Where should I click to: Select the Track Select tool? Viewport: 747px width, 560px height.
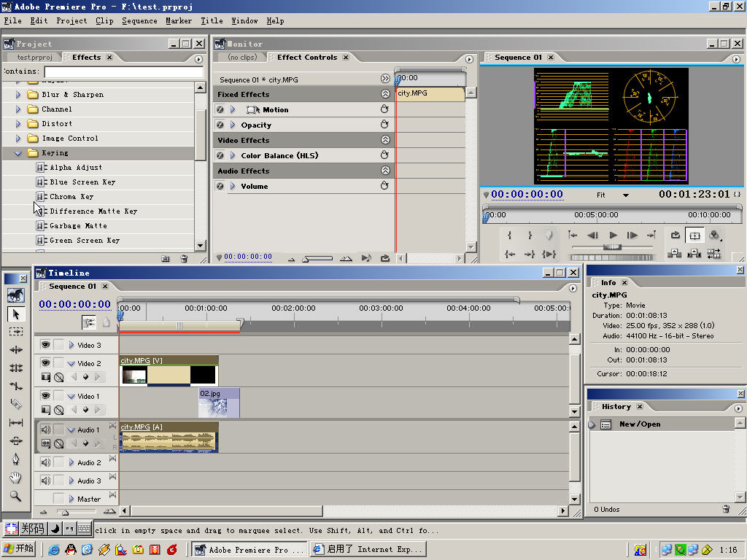(16, 332)
